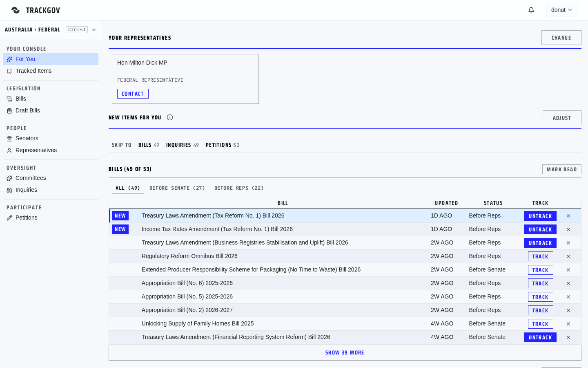Click the Petitions pencil icon
This screenshot has height=368, width=588.
[x=9, y=218]
